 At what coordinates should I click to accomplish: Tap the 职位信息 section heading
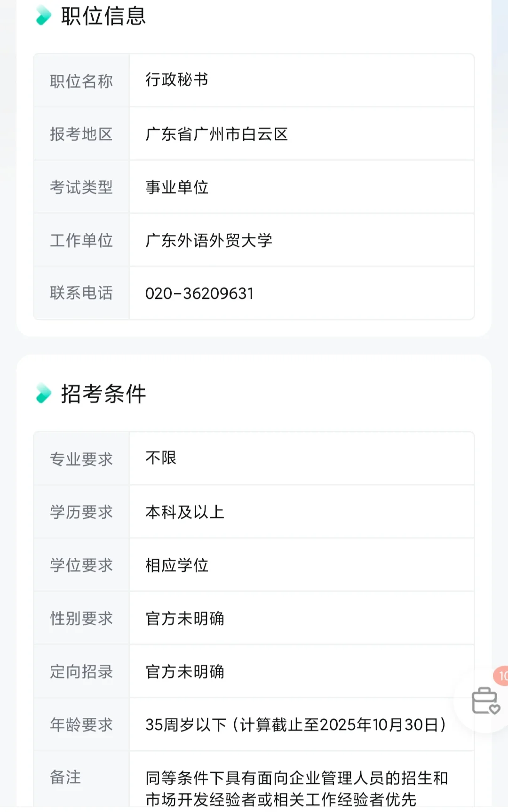pos(103,16)
